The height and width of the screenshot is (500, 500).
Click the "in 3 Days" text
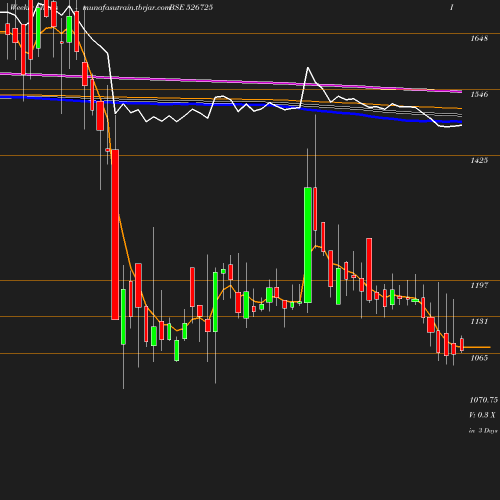tap(483, 431)
